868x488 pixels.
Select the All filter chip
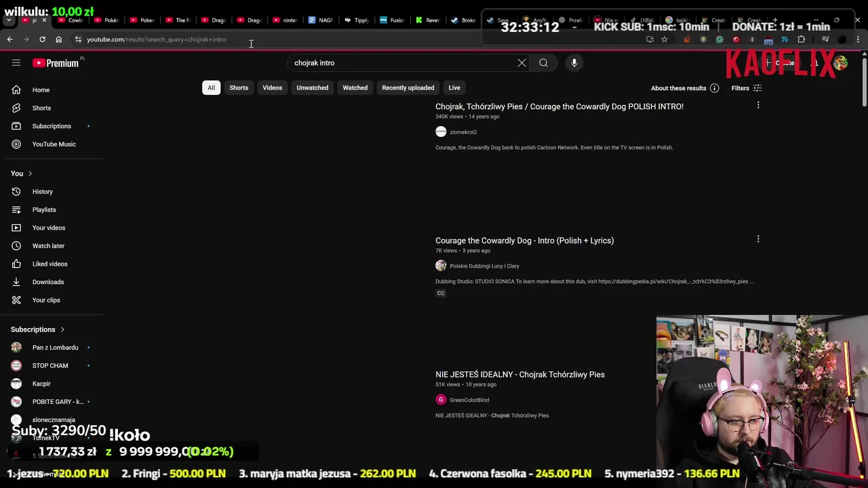[211, 87]
